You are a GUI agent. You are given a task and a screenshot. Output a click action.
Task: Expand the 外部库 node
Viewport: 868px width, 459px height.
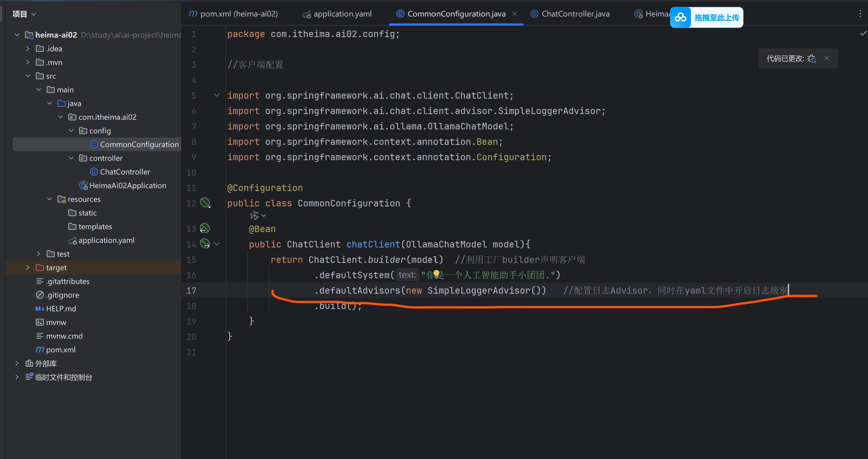click(17, 363)
